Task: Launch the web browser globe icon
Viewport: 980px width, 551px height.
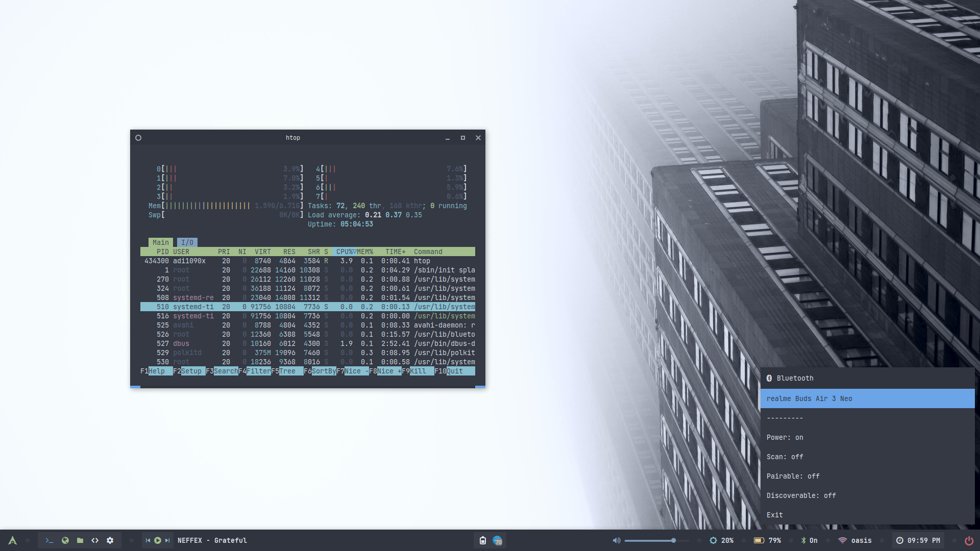Action: (65, 540)
